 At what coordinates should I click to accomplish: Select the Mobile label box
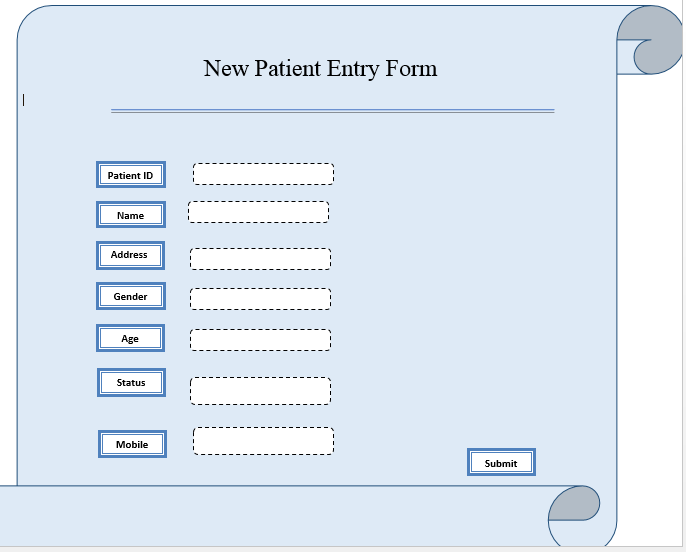tap(132, 444)
